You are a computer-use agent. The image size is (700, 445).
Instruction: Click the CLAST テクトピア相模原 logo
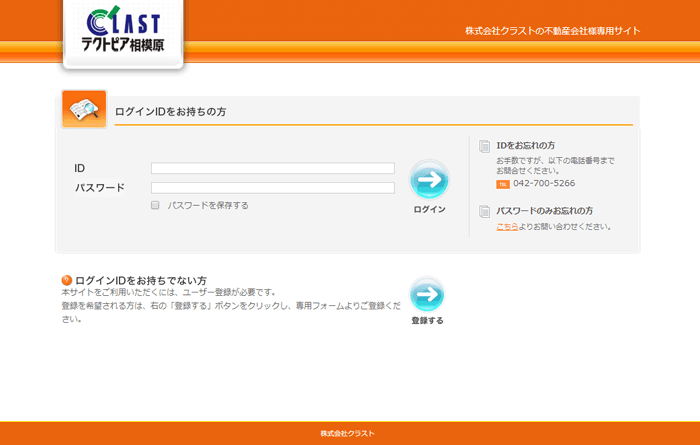tap(123, 31)
